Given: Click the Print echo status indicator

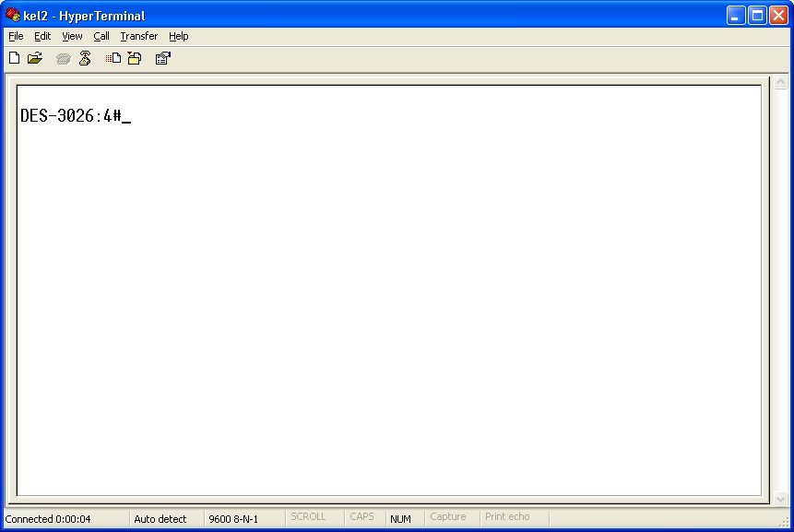Looking at the screenshot, I should click(x=507, y=517).
